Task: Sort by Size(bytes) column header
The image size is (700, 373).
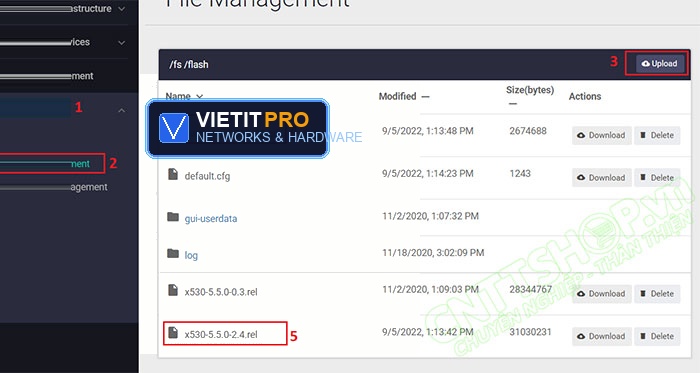Action: [530, 90]
